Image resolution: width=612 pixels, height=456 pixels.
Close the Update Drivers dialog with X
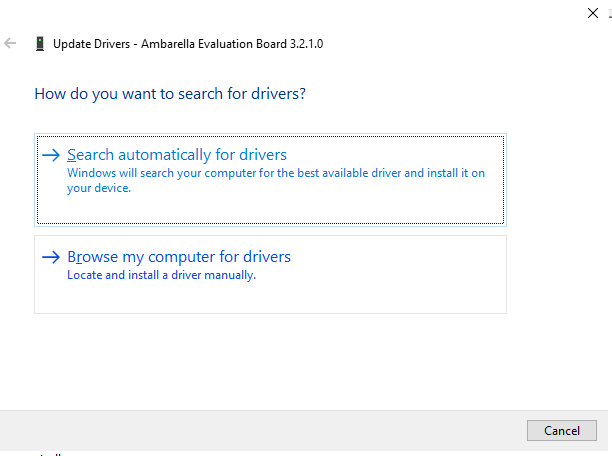pos(593,13)
